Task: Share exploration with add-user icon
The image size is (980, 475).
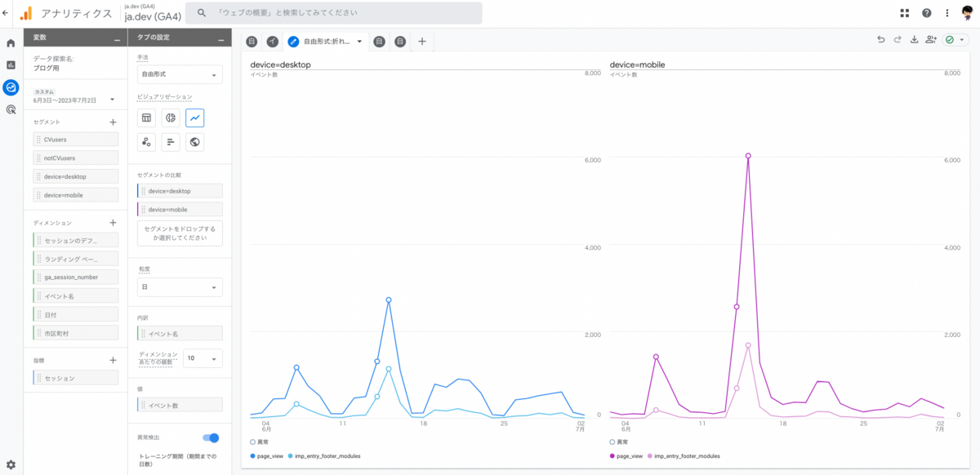Action: (x=931, y=40)
